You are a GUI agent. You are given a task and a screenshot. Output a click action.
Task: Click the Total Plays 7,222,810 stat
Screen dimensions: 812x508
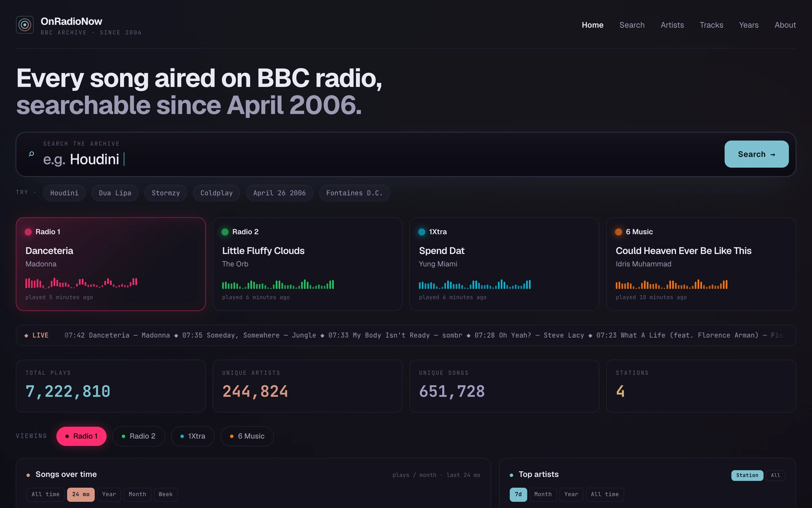[68, 391]
